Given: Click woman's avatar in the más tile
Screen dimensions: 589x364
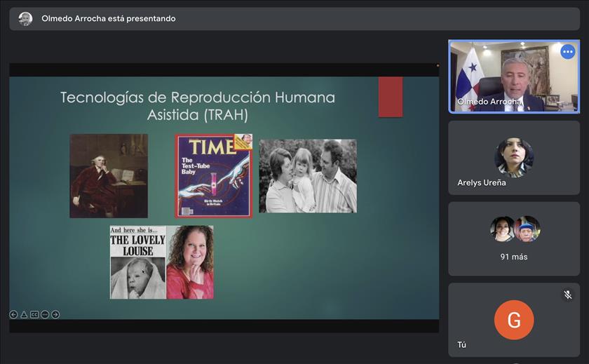Looking at the screenshot, I should click(502, 229).
